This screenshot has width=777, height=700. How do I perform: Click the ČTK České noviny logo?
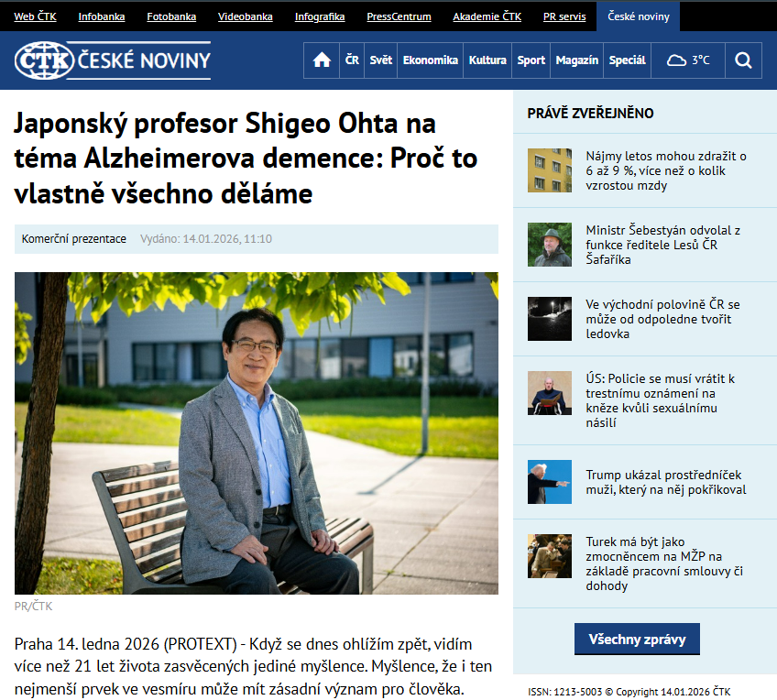click(113, 60)
